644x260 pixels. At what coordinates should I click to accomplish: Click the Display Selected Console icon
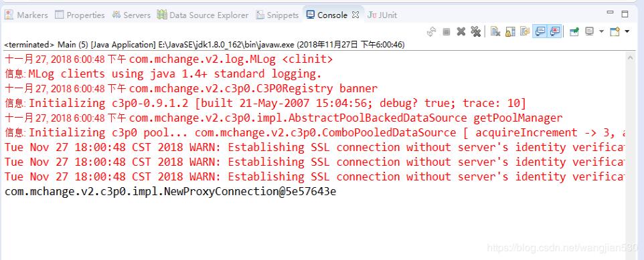coord(589,31)
